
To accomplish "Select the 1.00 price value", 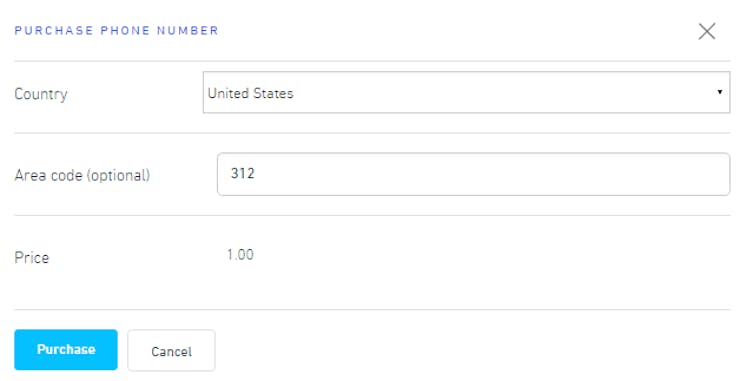I will point(240,254).
